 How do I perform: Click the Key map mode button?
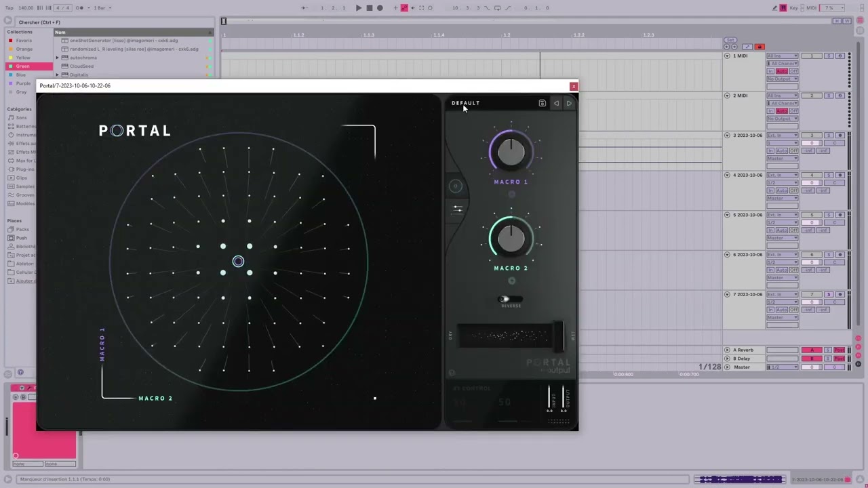[x=794, y=8]
